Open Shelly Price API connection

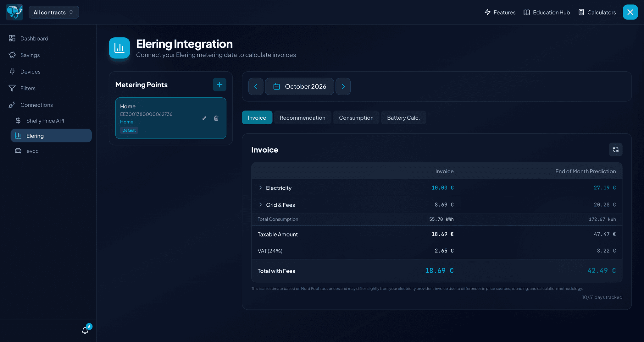click(51, 121)
